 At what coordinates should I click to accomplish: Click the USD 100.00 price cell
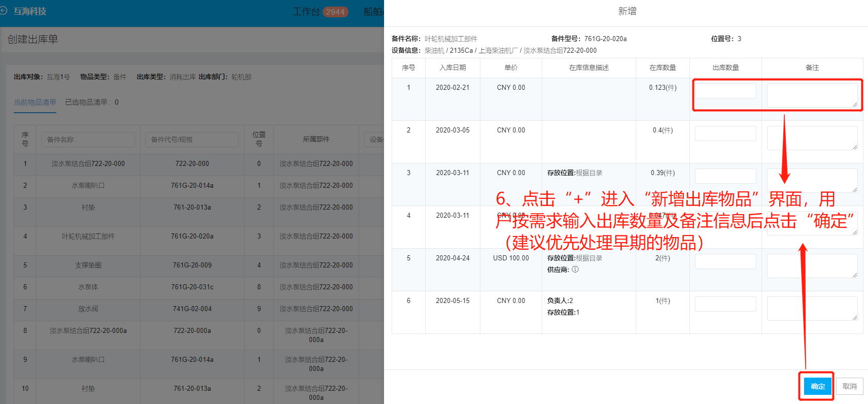point(511,258)
